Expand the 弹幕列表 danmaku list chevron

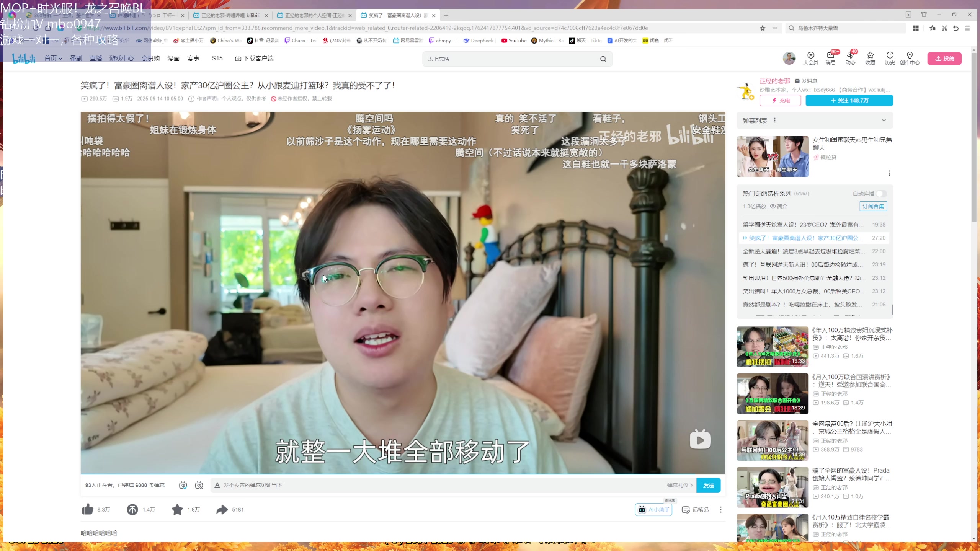[884, 121]
